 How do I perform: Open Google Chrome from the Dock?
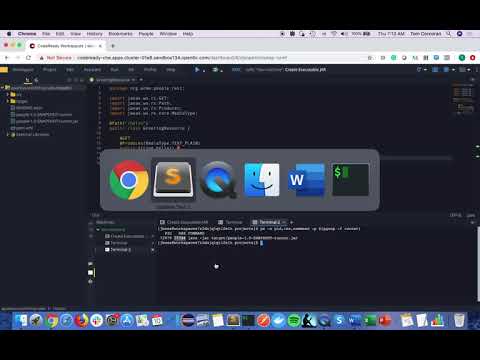[51, 320]
